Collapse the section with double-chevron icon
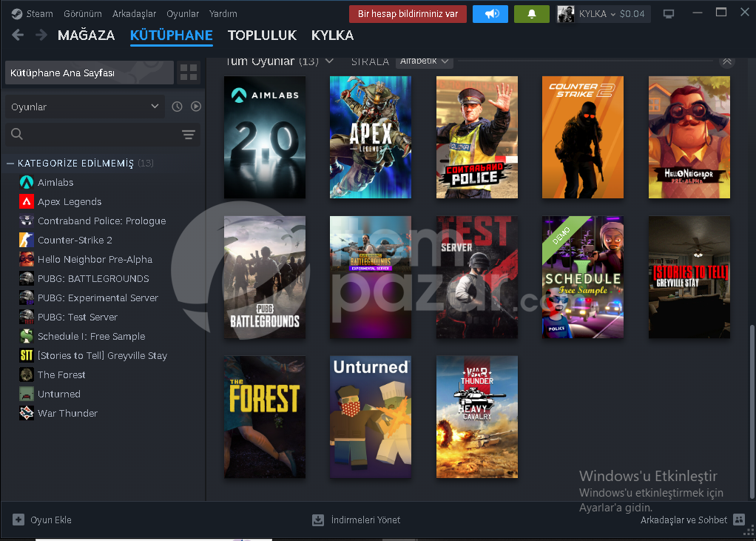 (x=727, y=61)
